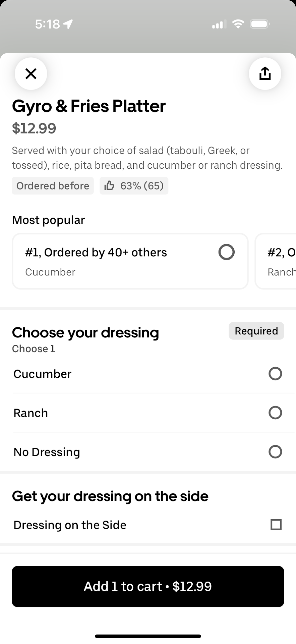
Task: Tap the location arrow beside the time
Action: point(68,24)
